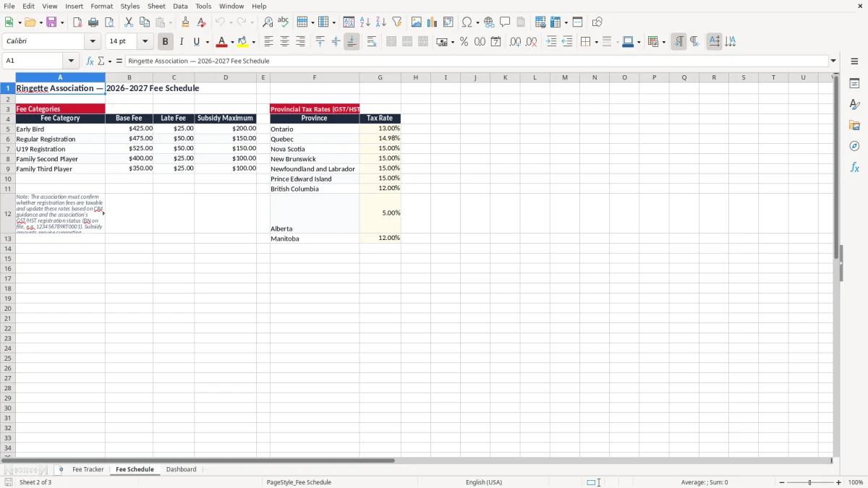Expand the formula bar arrow
This screenshot has width=868, height=488.
(833, 61)
